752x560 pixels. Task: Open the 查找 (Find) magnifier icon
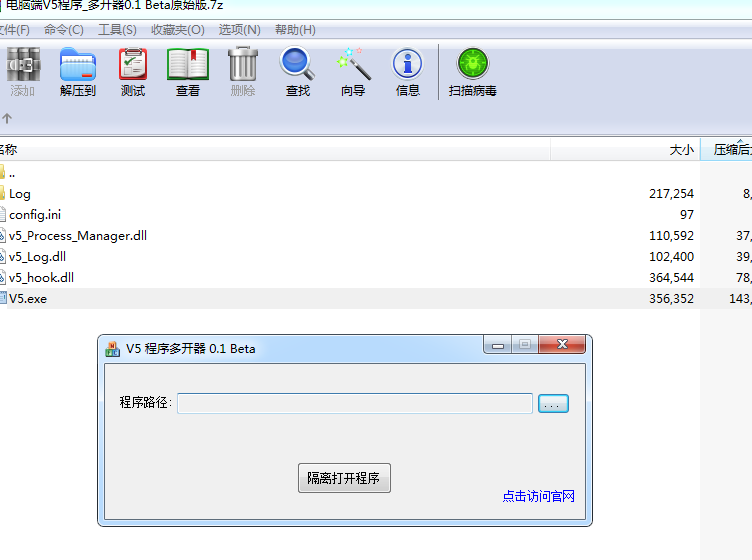point(297,63)
